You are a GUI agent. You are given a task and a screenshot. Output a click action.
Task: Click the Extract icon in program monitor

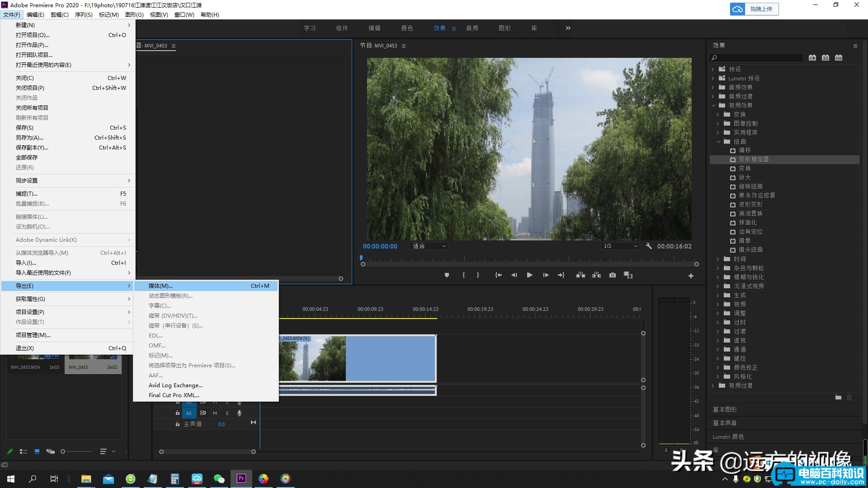[597, 275]
